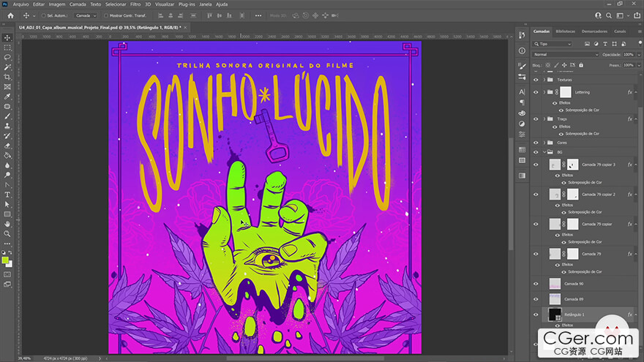Open the Arquivo menu
The width and height of the screenshot is (644, 362).
pyautogui.click(x=20, y=4)
